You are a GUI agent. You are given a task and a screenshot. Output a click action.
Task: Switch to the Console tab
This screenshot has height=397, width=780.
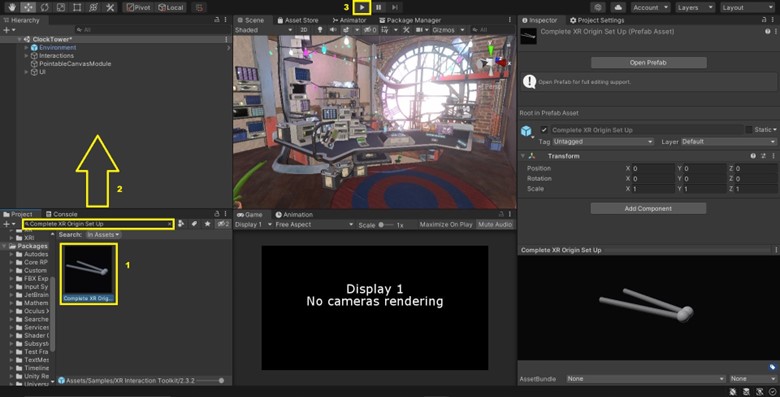(61, 214)
